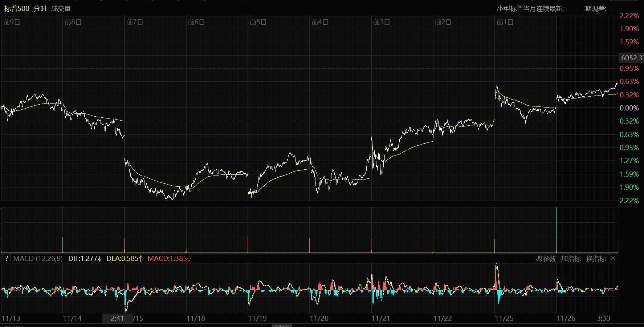The height and width of the screenshot is (327, 644).
Task: Click 改参数 to modify MACD parameters
Action: 546,258
